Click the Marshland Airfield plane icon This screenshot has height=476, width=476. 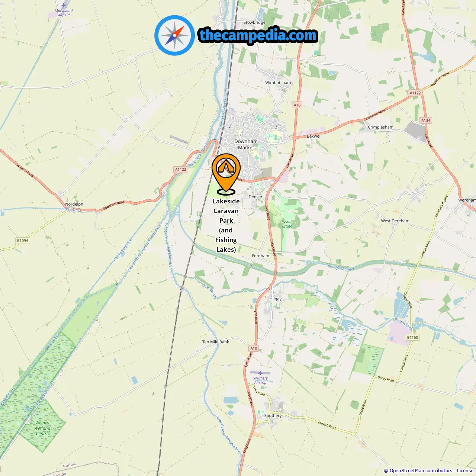coord(64,6)
